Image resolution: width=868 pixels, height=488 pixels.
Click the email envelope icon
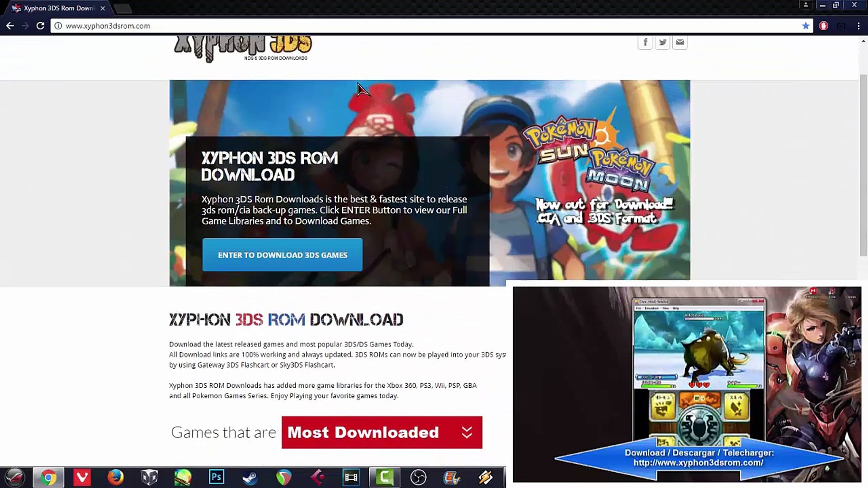click(679, 42)
